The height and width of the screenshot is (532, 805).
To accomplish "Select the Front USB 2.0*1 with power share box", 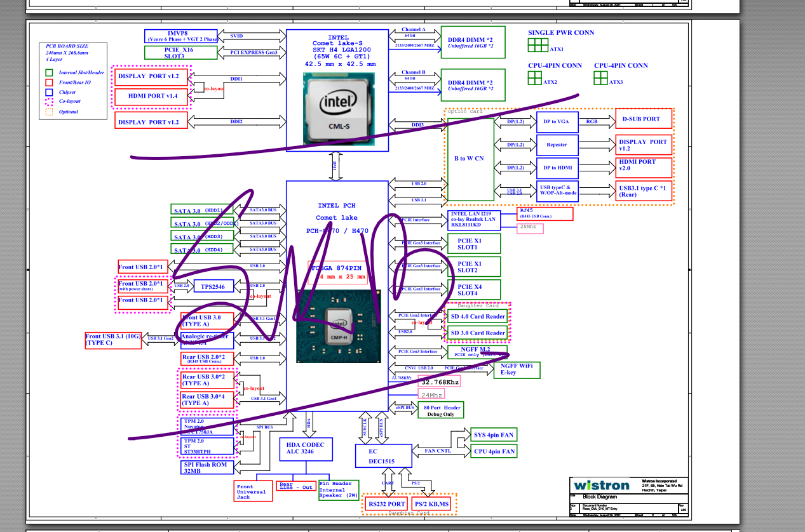I will click(143, 286).
